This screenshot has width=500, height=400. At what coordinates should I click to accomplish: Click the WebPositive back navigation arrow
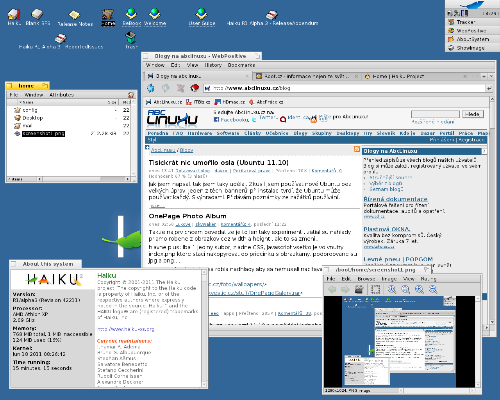[x=151, y=88]
